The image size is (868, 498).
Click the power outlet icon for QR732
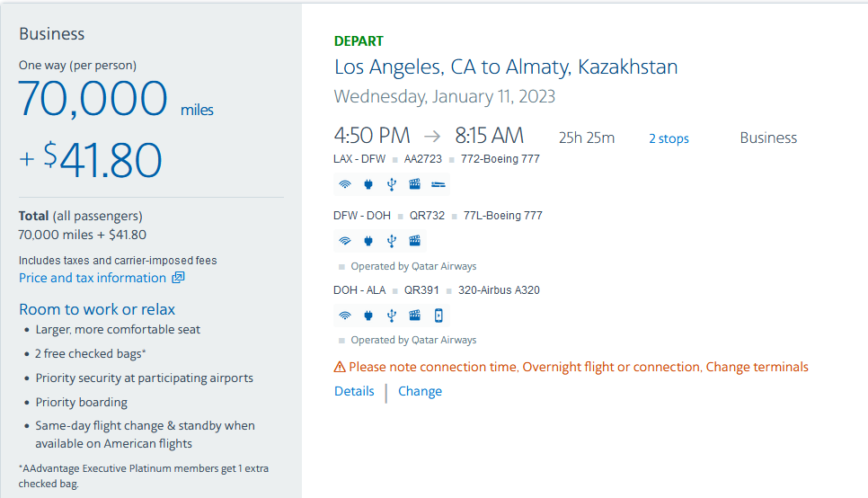click(x=368, y=241)
